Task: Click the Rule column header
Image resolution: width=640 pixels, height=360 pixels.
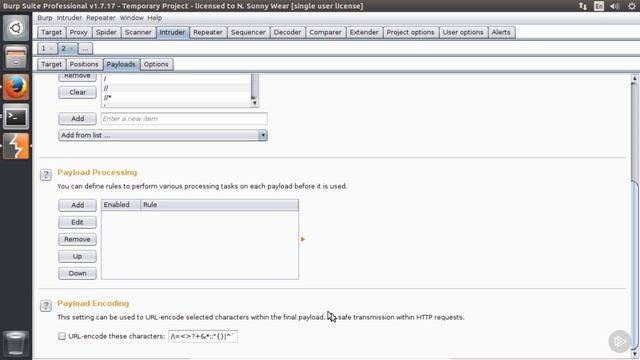Action: click(x=220, y=205)
